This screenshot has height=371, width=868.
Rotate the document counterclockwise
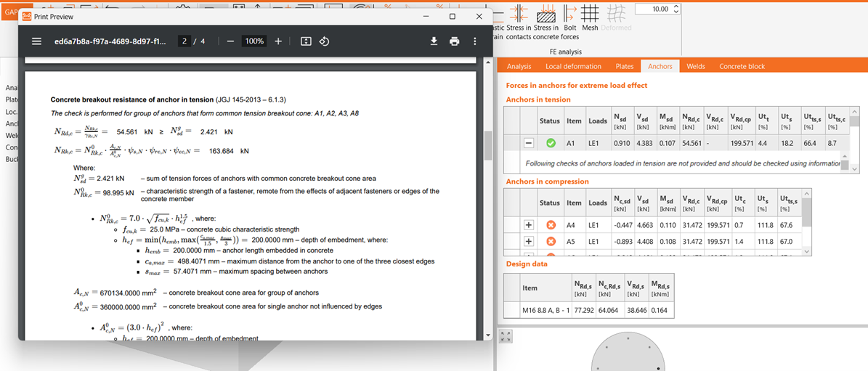tap(325, 41)
